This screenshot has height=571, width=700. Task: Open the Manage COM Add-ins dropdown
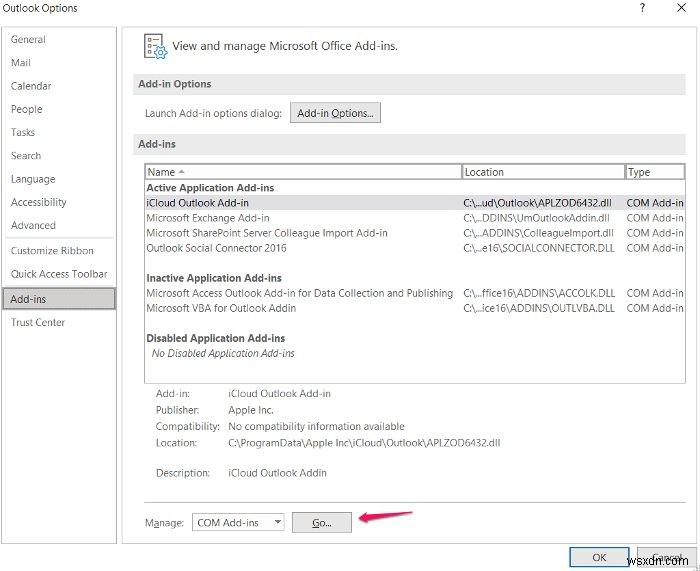[238, 522]
